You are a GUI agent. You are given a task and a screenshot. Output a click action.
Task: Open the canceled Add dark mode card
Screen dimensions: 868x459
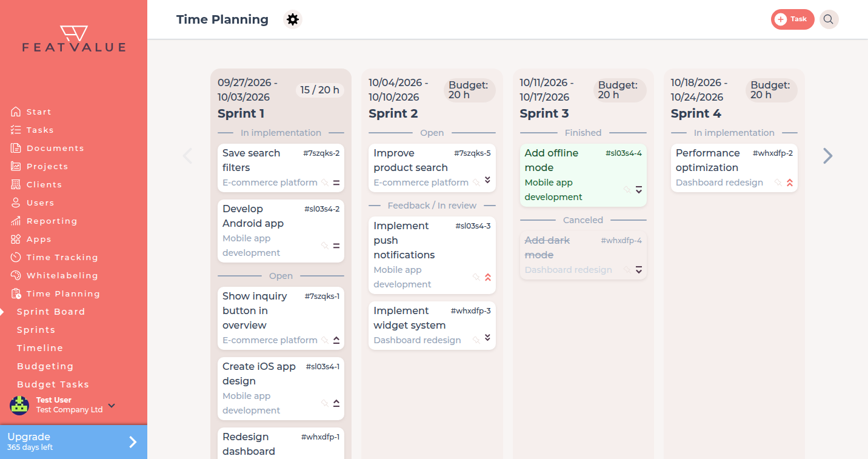[583, 255]
